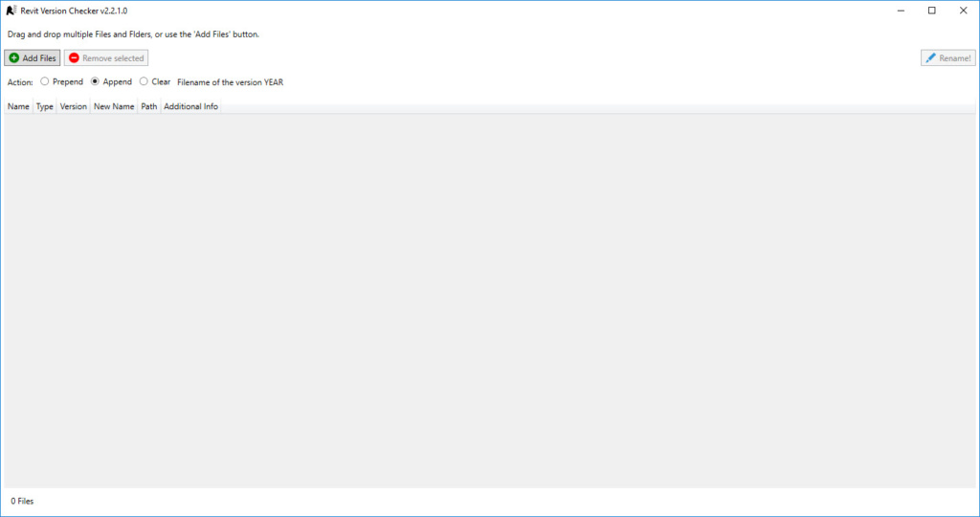
Task: Sort by the Type column header
Action: click(x=44, y=107)
